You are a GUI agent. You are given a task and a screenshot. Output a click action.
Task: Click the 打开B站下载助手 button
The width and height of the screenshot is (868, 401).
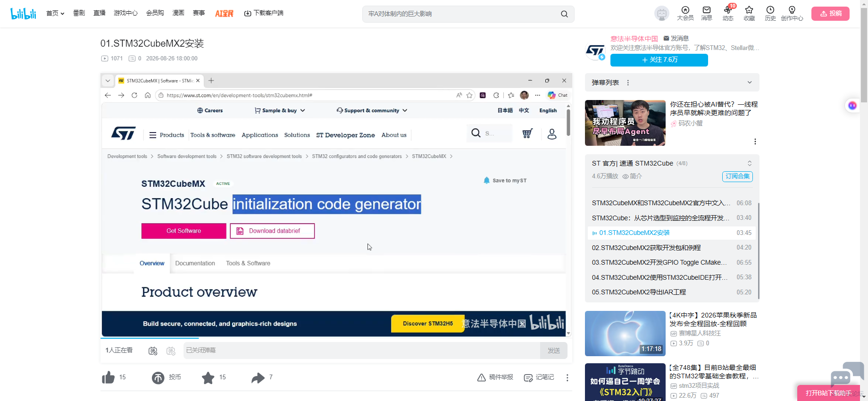[828, 393]
